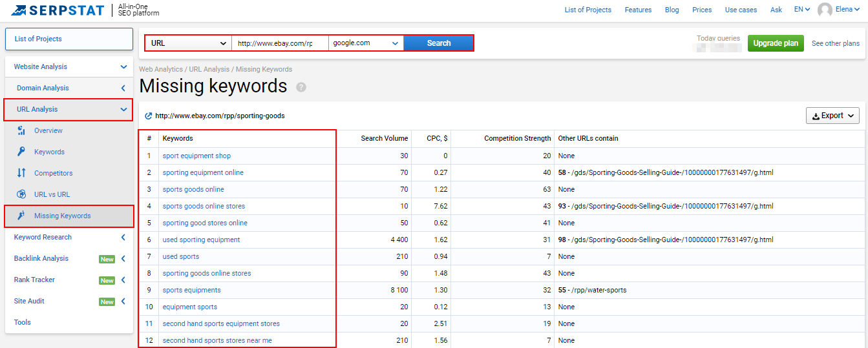This screenshot has width=868, height=348.
Task: Click the blue Search button
Action: 439,43
